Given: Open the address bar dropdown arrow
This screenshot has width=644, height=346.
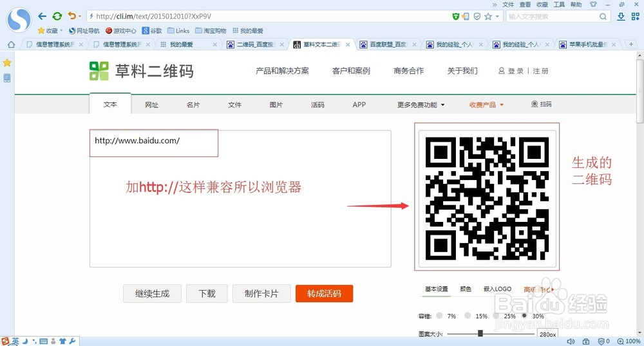Looking at the screenshot, I should pos(497,16).
